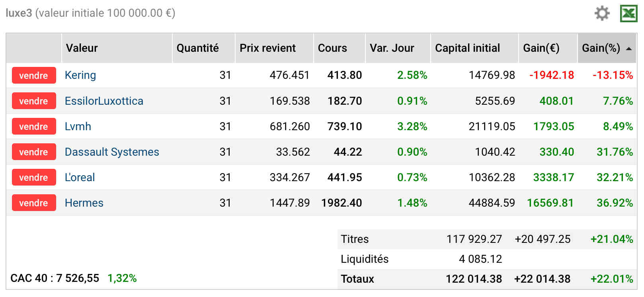Select EssilorLuxottica price 182.70
Screen dimensions: 644x297
coord(345,101)
